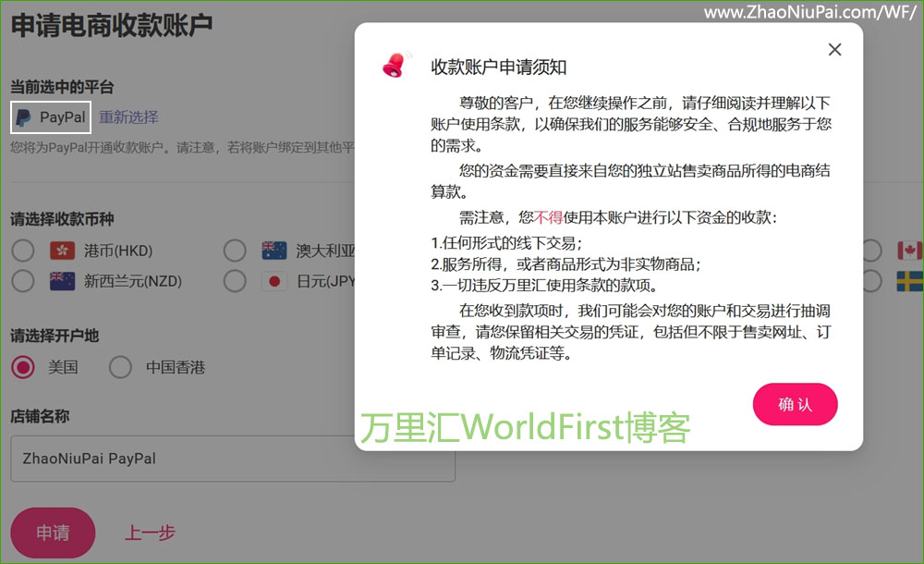Image resolution: width=924 pixels, height=564 pixels.
Task: Select 美国 as account opening location
Action: tap(23, 368)
